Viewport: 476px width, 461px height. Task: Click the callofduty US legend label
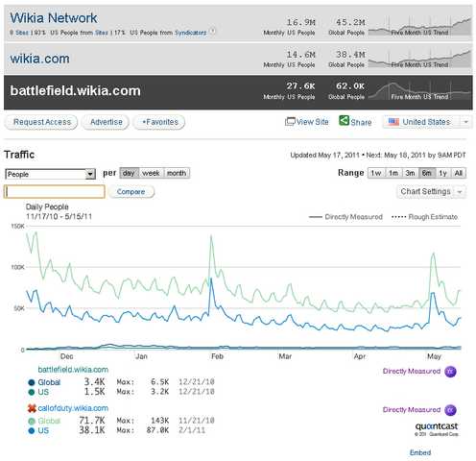tap(43, 430)
